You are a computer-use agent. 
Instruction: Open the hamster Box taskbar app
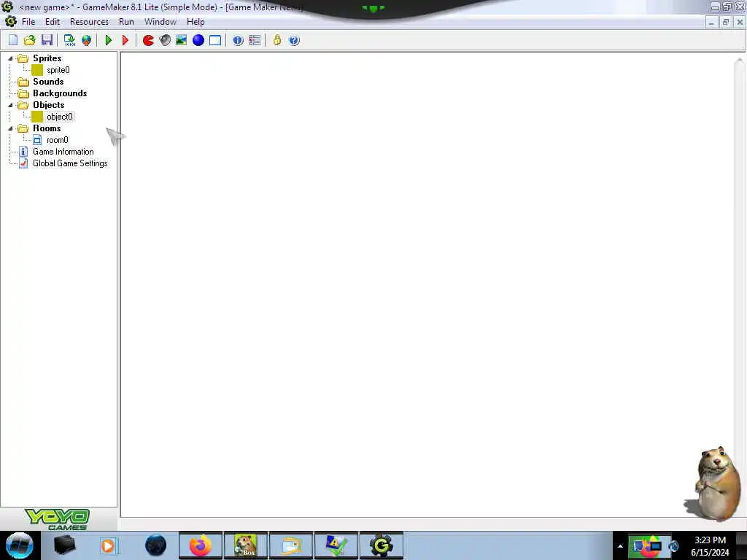click(x=246, y=545)
